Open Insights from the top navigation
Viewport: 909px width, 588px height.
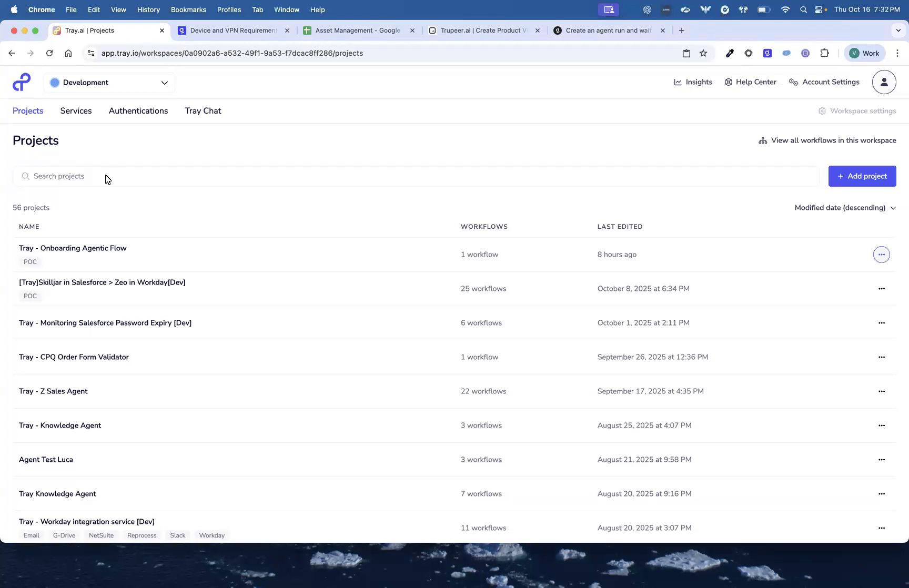(693, 82)
